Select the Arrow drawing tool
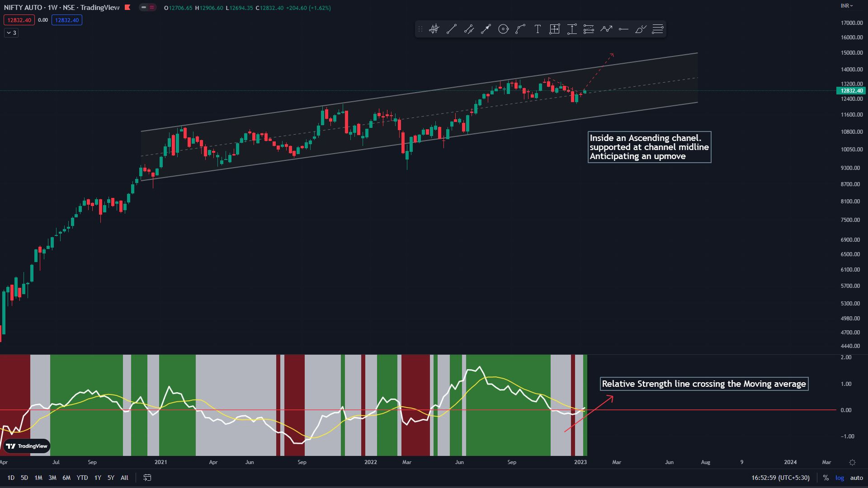The width and height of the screenshot is (868, 488). [x=486, y=29]
